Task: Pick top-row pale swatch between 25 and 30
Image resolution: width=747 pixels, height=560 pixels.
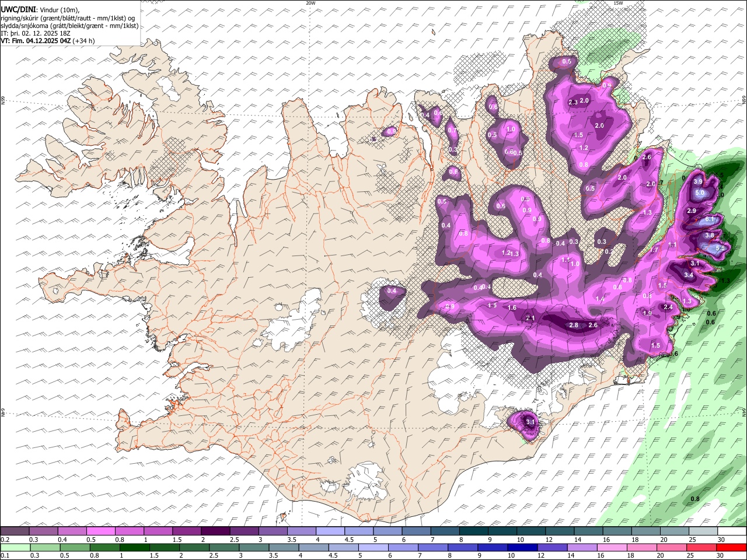Action: (704, 531)
